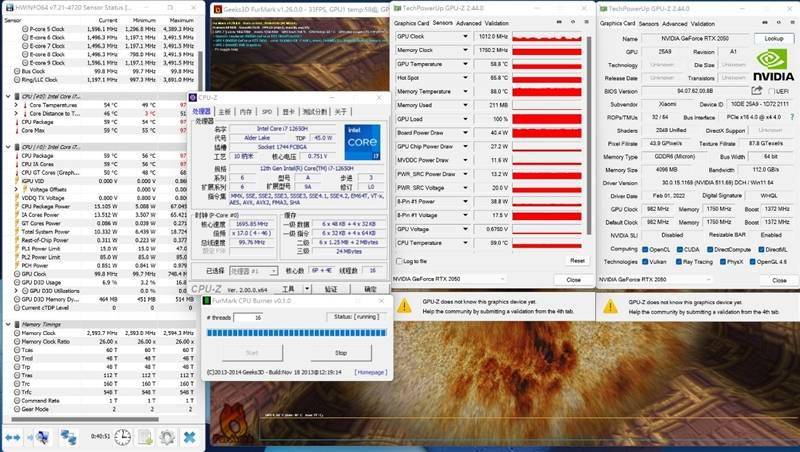800x452 pixels.
Task: Open the hamburger menu in GPU-Z Graphics Card window
Action: coord(791,23)
